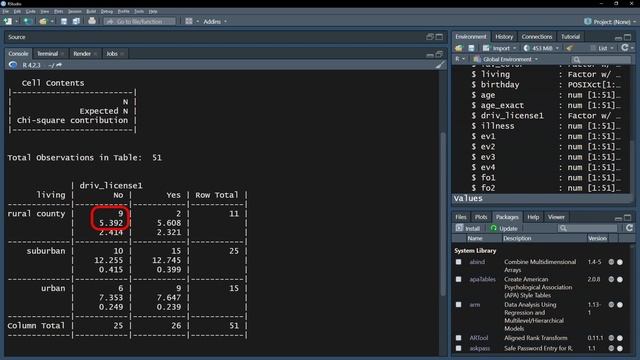Viewport: 640px width, 360px height.
Task: Click the web globe icon for arm package
Action: click(x=611, y=305)
